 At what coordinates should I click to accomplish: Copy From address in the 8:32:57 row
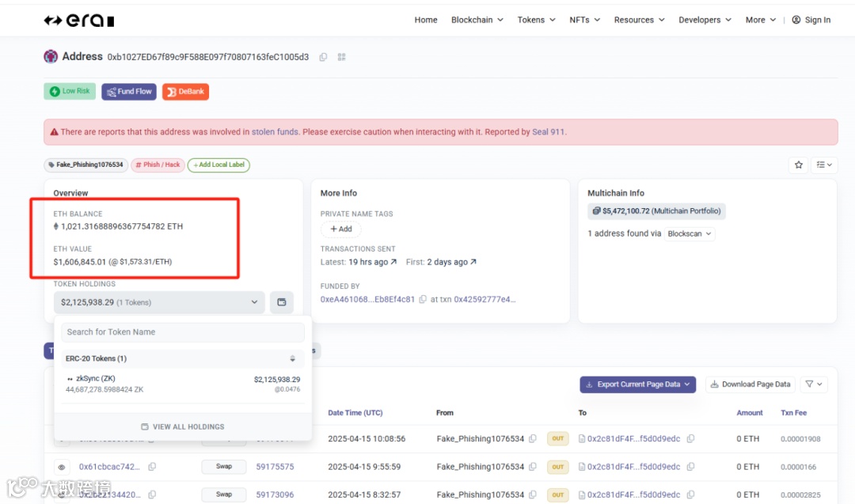pos(533,495)
